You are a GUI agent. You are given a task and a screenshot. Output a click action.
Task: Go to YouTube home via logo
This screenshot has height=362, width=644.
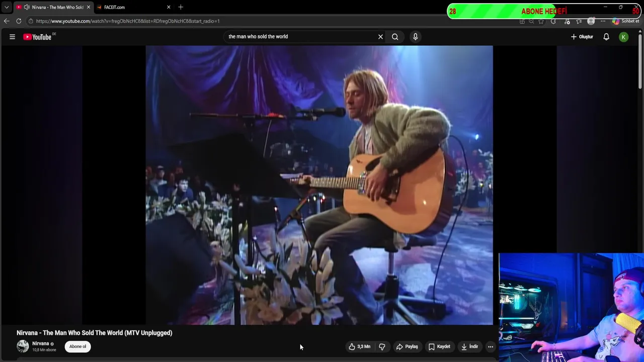(x=37, y=37)
